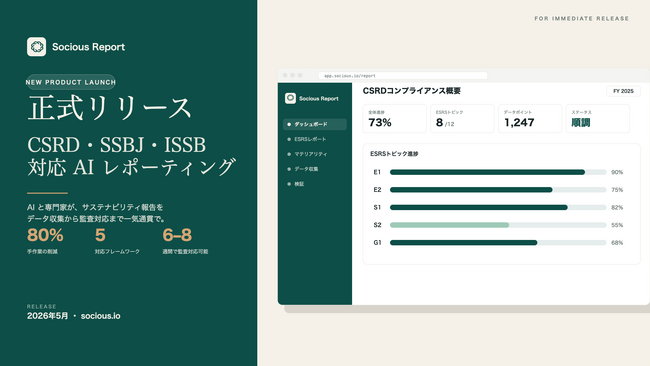The image size is (650, 366).
Task: Click the app.socious.io/report address bar
Action: coord(403,75)
